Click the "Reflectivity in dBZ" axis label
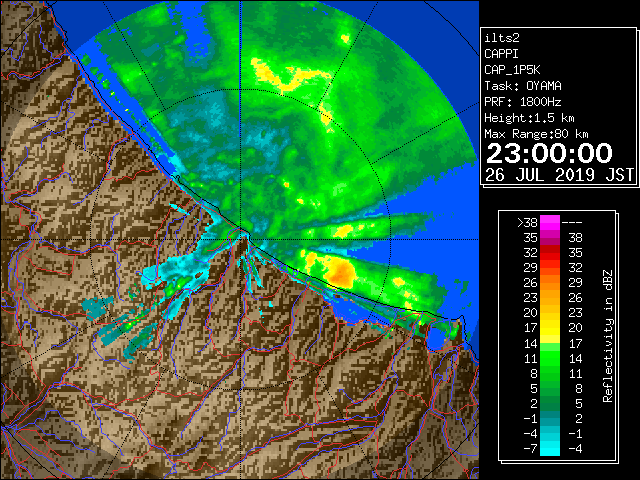This screenshot has width=640, height=480. 608,336
